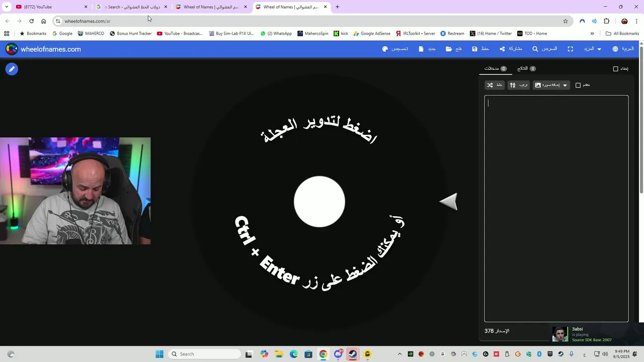Click the taskbar Search box
This screenshot has height=362, width=644.
204,354
